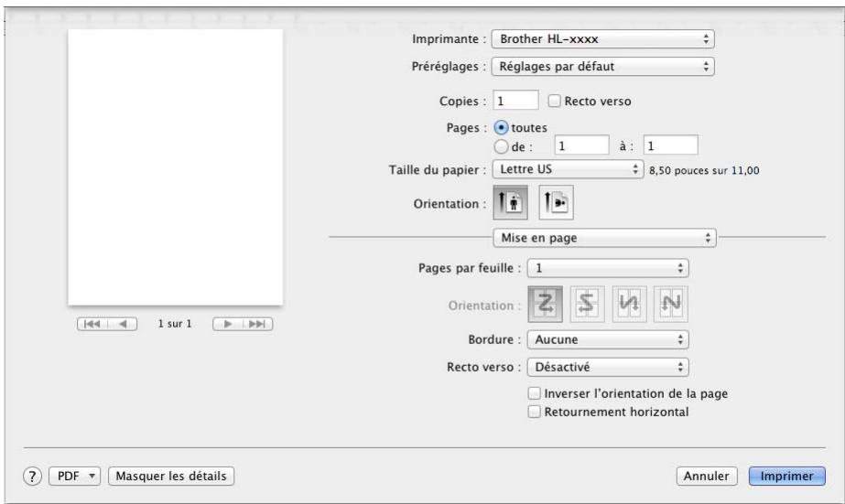Open the Imprimante dropdown Brother HL-xxxx
This screenshot has width=845, height=504.
[603, 38]
